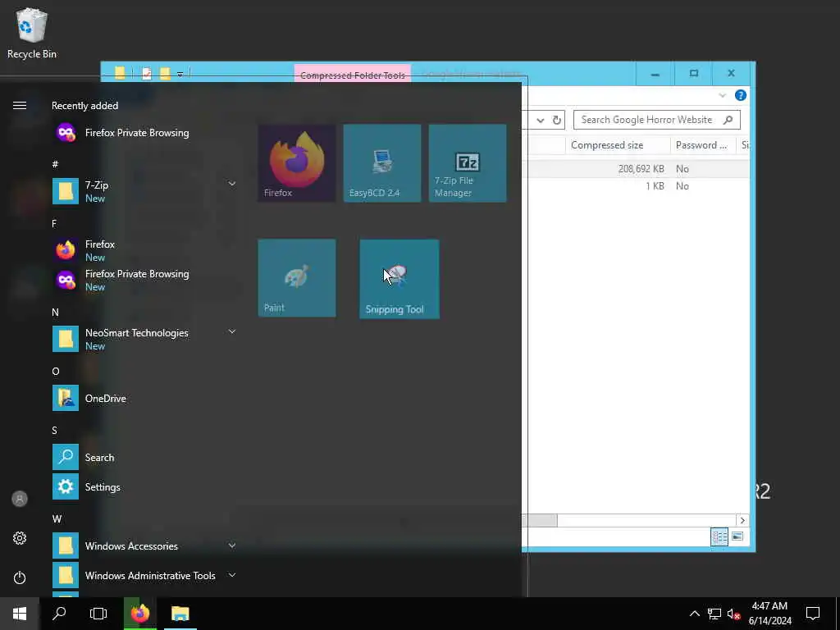The width and height of the screenshot is (840, 630).
Task: Expand Windows Administrative Tools folder
Action: pos(232,575)
